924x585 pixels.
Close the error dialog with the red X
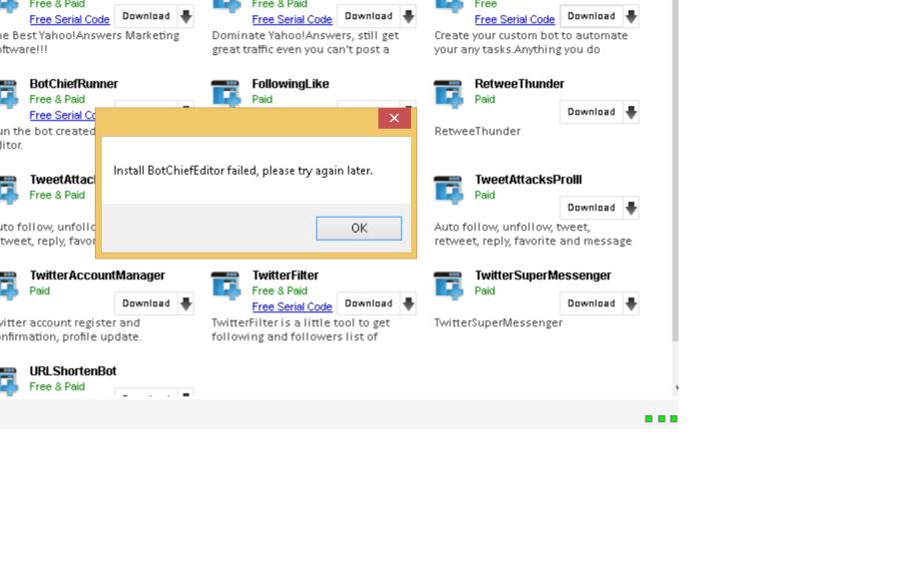(394, 118)
